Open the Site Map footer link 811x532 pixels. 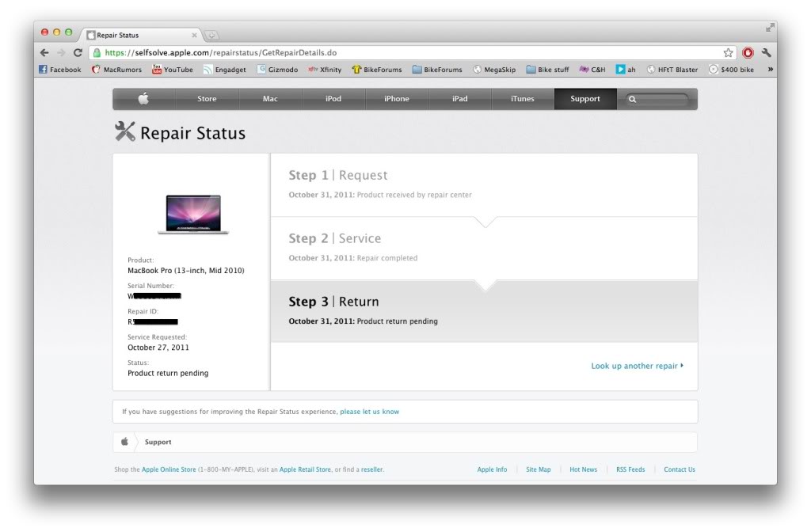coord(539,469)
